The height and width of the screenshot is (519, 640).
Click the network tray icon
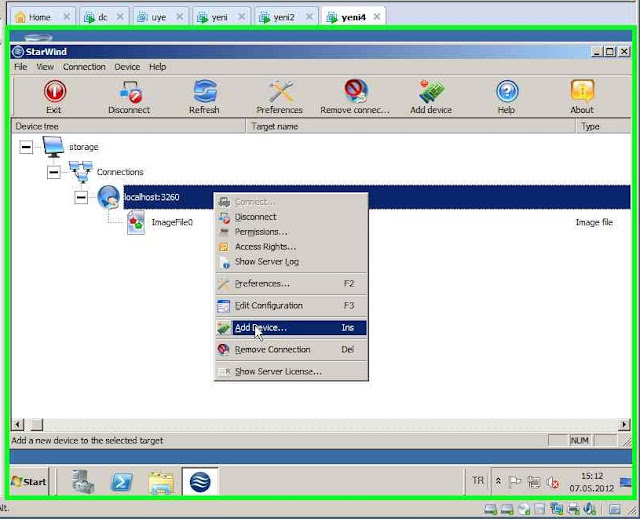pyautogui.click(x=533, y=482)
